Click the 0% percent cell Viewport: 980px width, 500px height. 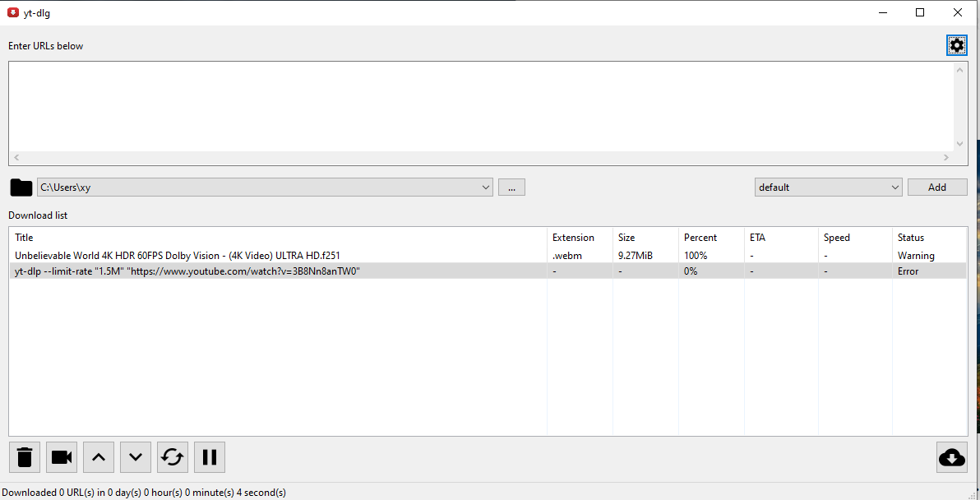tap(710, 271)
